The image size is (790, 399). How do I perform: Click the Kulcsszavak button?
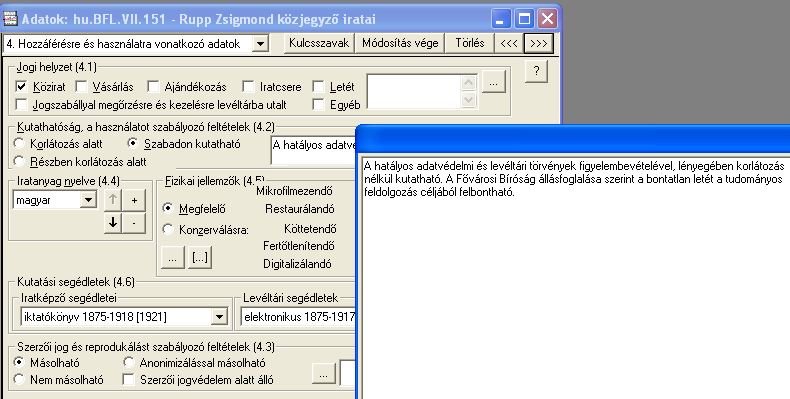pos(319,43)
